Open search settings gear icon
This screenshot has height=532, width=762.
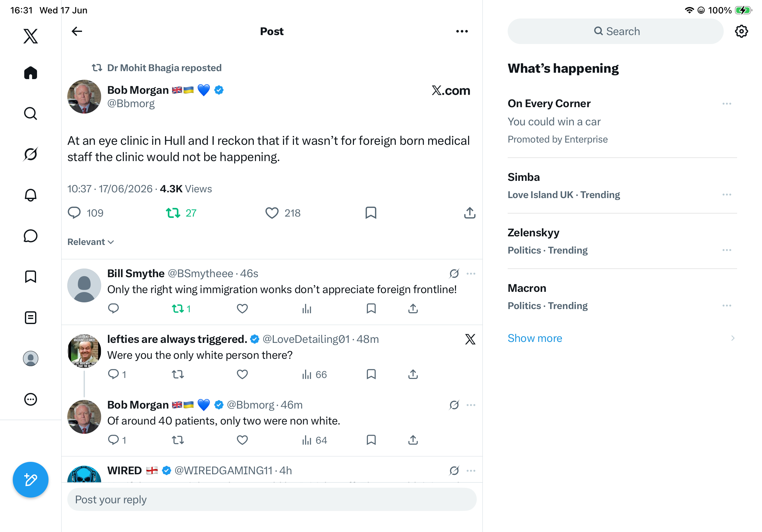741,31
